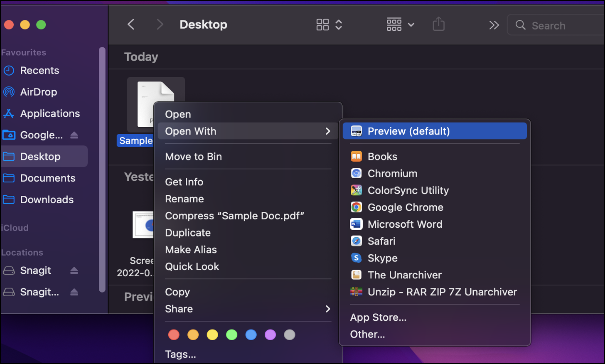This screenshot has width=605, height=364.
Task: Click the green zoom window button
Action: pyautogui.click(x=41, y=25)
